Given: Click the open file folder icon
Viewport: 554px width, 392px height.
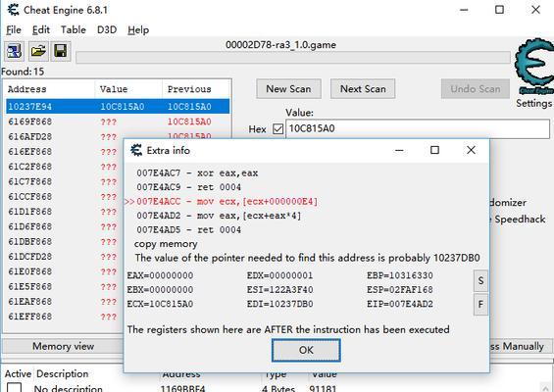Looking at the screenshot, I should tap(38, 52).
